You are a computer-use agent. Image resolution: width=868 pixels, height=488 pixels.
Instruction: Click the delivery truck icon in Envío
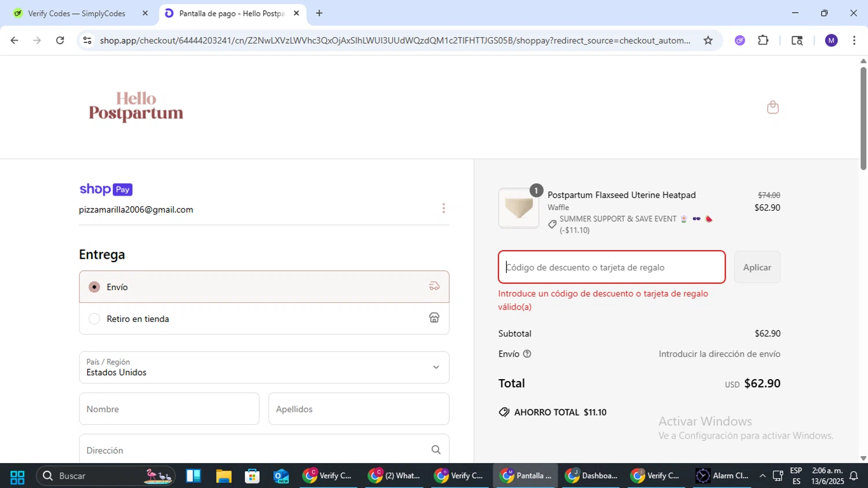click(x=434, y=286)
